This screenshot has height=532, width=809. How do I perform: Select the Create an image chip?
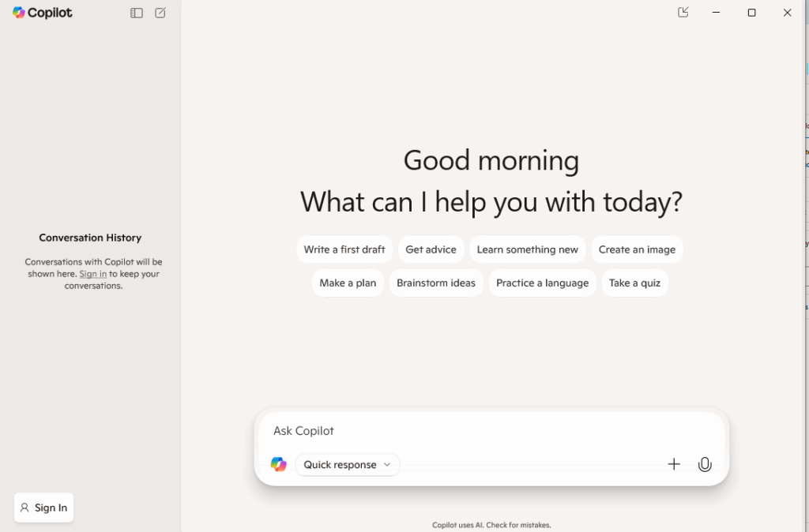tap(637, 249)
